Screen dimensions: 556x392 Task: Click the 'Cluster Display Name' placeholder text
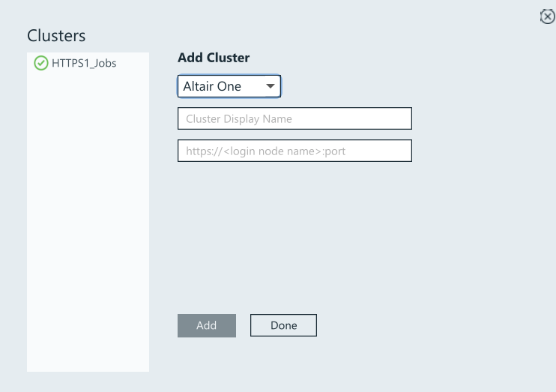[238, 118]
